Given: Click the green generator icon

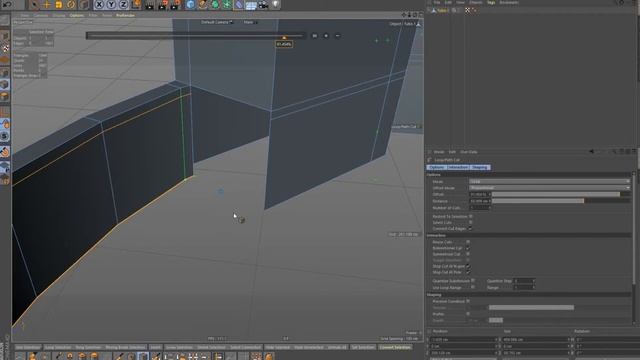Looking at the screenshot, I should [x=215, y=4].
